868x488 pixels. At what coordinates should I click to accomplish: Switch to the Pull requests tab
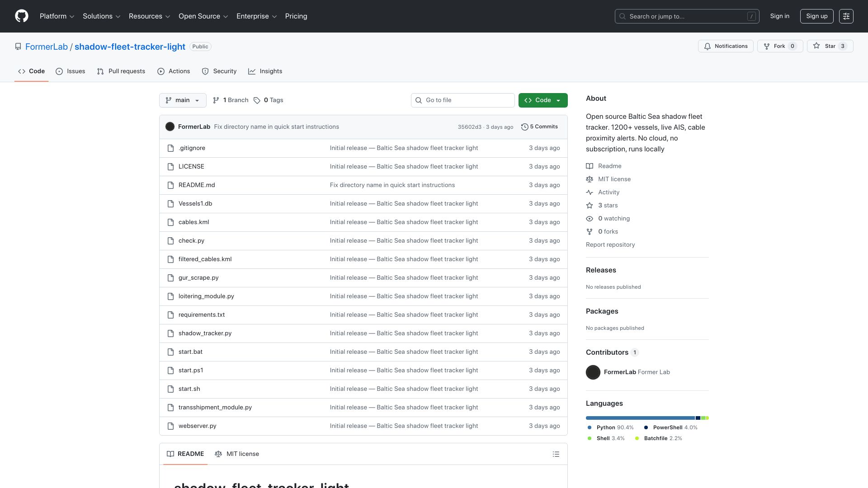[121, 71]
